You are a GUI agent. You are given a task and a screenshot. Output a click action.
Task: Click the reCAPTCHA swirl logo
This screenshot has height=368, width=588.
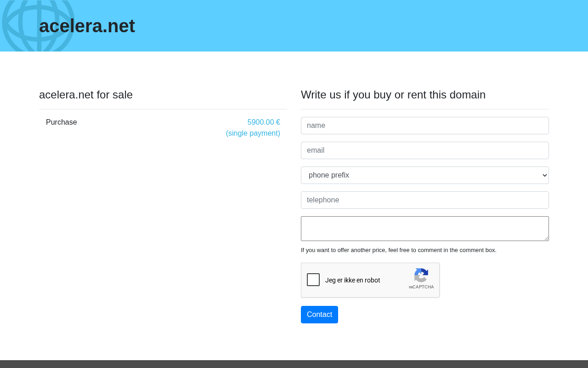421,275
